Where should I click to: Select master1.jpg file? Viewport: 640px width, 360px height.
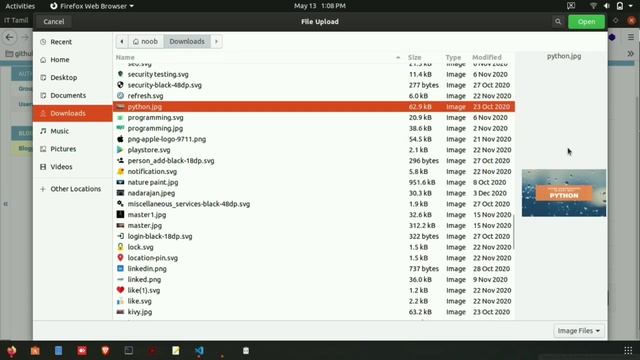click(x=313, y=215)
